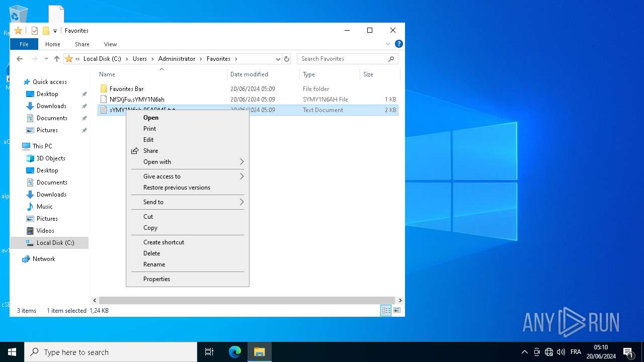This screenshot has width=644, height=362.
Task: Select 3D Objects in navigation pane
Action: [x=51, y=158]
